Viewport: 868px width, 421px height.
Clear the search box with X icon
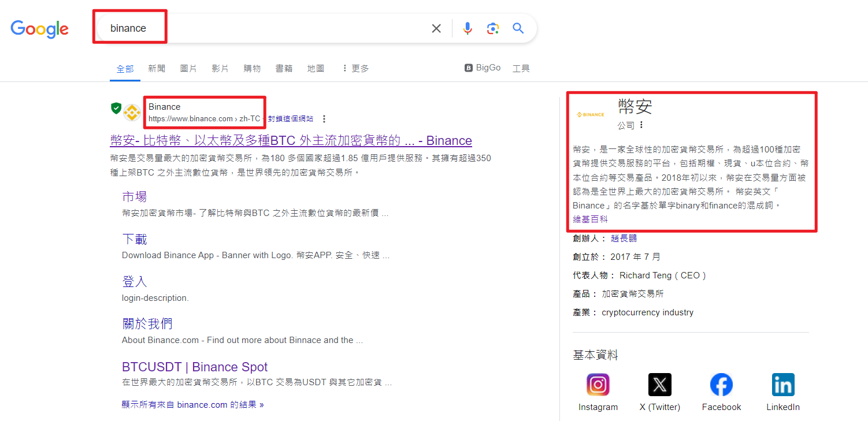[436, 28]
